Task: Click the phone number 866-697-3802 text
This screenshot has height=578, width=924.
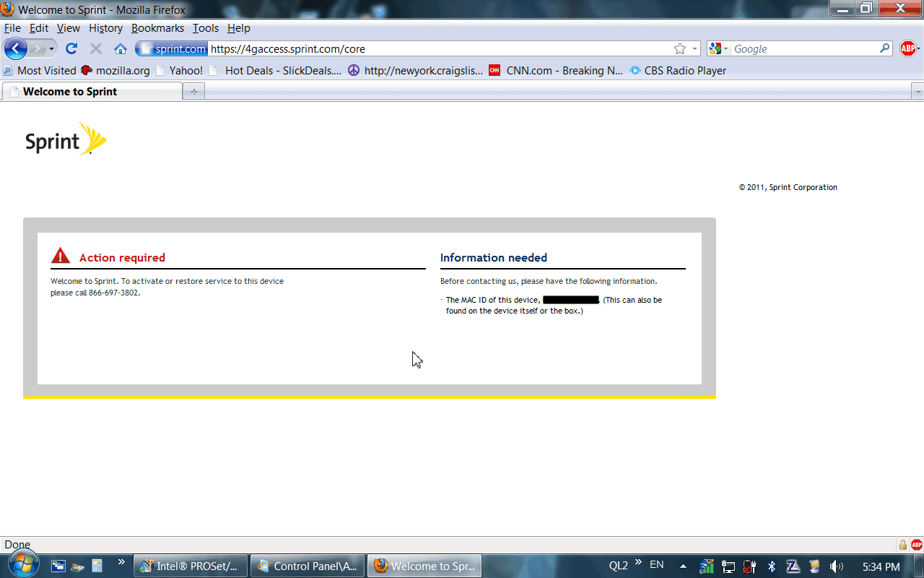Action: [114, 293]
